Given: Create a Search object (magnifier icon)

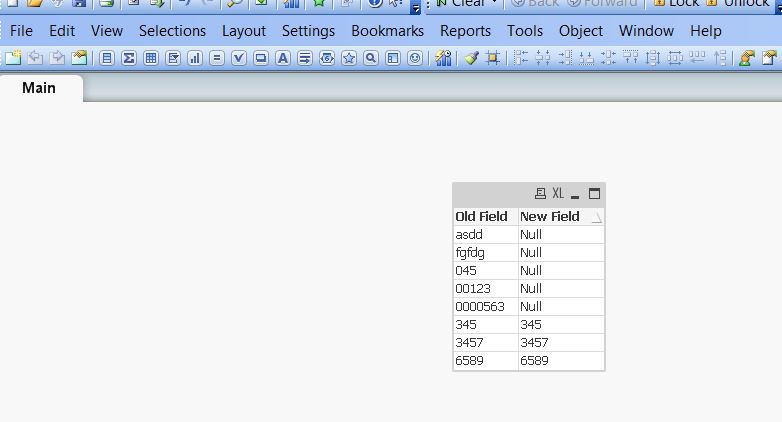Looking at the screenshot, I should (371, 58).
